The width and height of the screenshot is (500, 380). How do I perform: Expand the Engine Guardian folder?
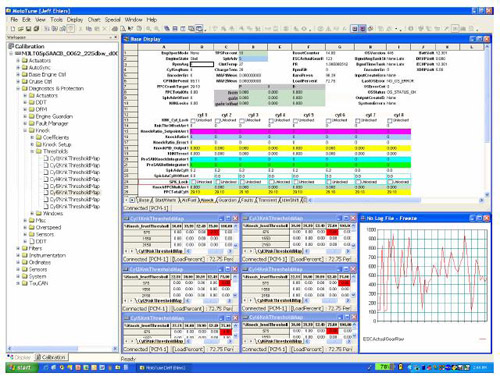point(25,116)
